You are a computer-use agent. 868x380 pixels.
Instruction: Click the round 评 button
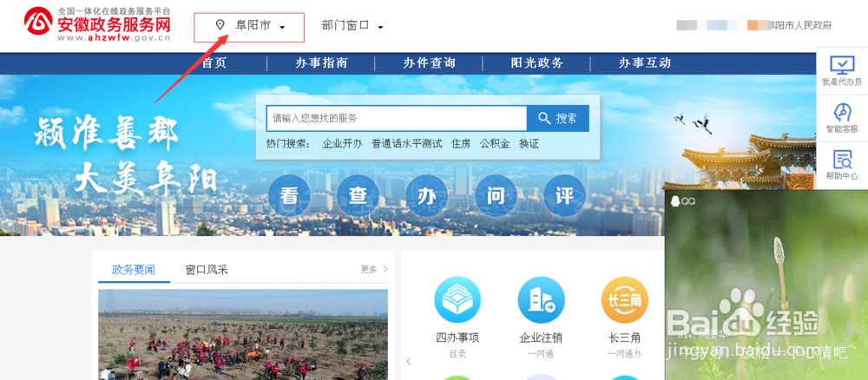pyautogui.click(x=564, y=196)
